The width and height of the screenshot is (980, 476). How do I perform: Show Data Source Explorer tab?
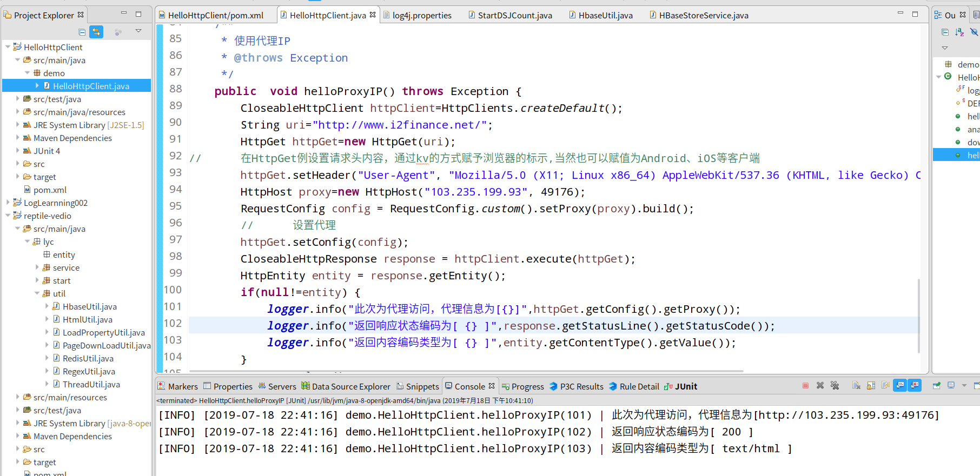pos(346,386)
